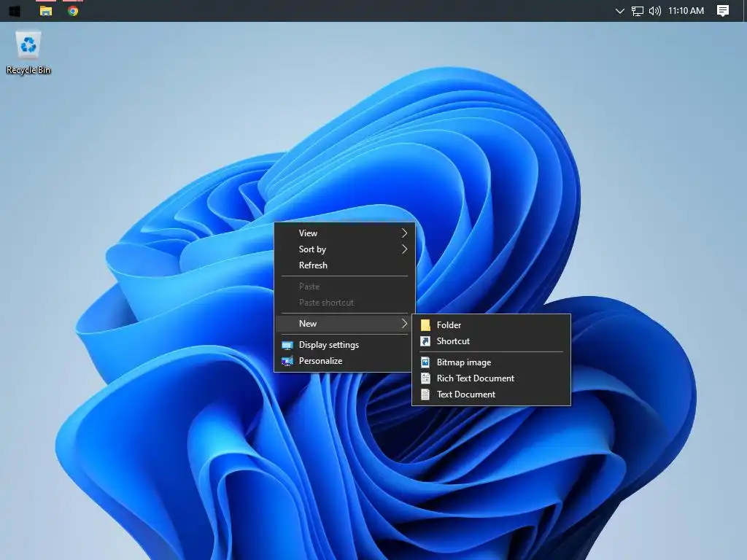Click the Text Document page icon
Viewport: 747px width, 560px height.
click(x=425, y=394)
